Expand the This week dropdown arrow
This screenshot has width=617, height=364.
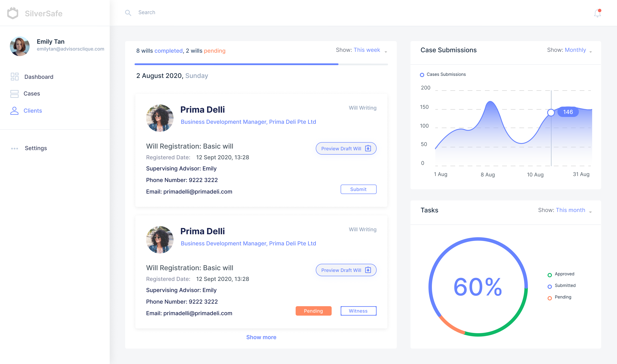pos(386,52)
